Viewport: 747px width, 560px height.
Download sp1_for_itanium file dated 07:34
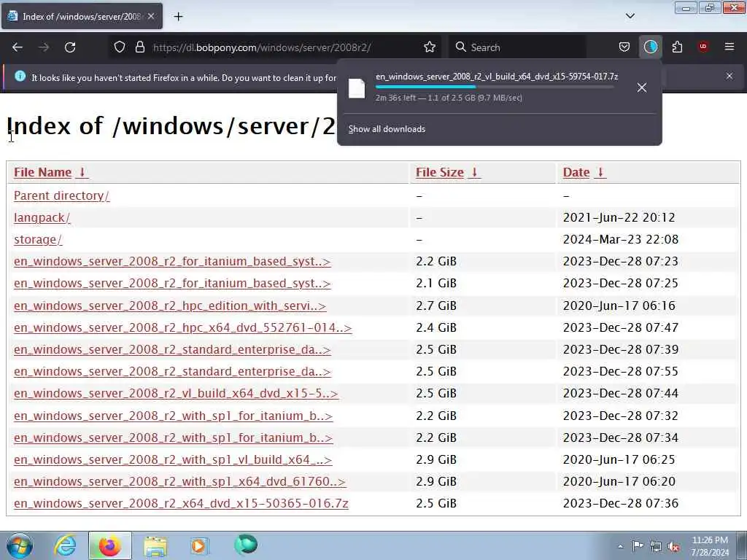[x=173, y=437]
